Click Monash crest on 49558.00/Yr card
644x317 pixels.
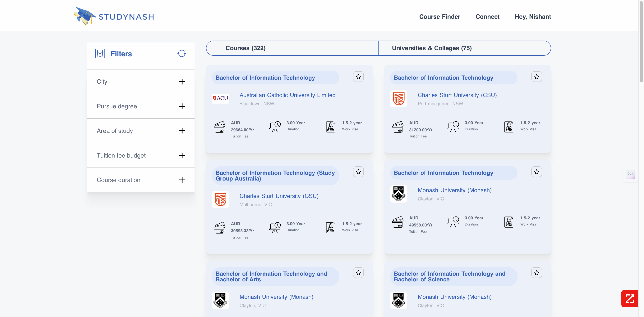pos(398,194)
